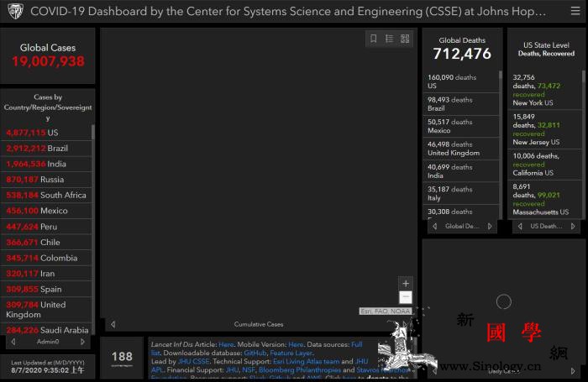Open the GitHub database link
The height and width of the screenshot is (382, 588).
255,353
